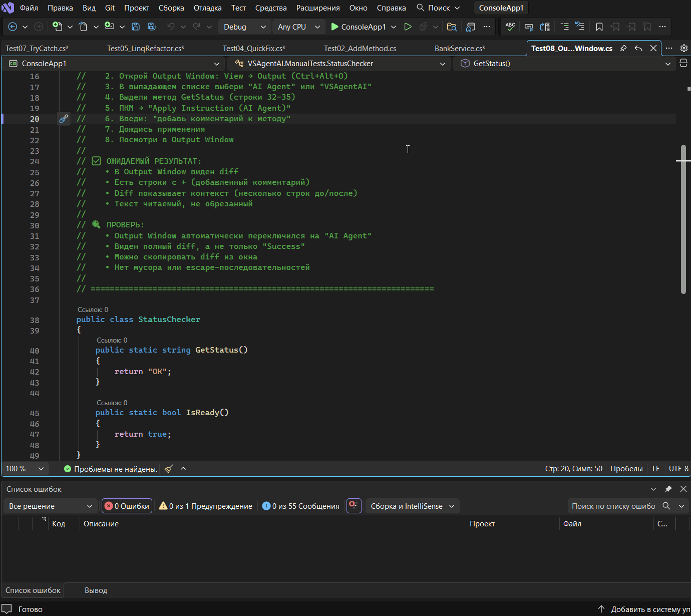
Task: Toggle the 55 Сообщения messages filter
Action: [300, 506]
